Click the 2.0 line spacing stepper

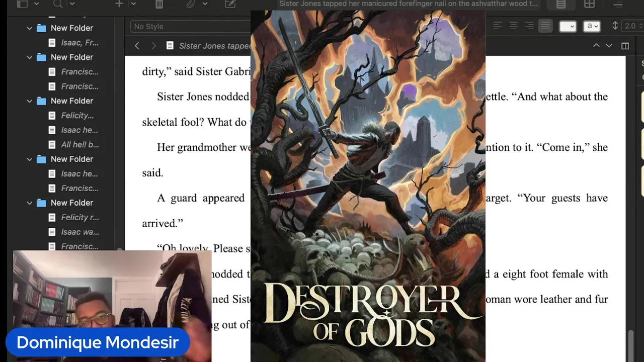coord(633,26)
